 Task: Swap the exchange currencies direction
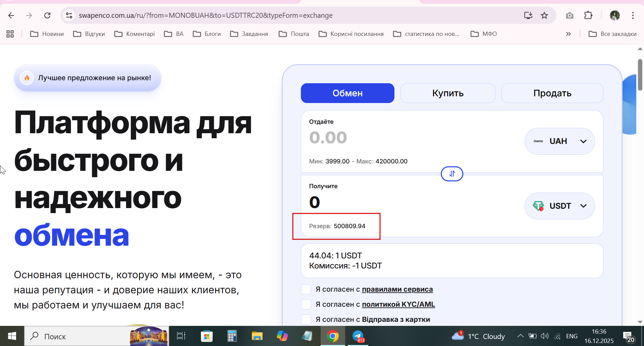coord(452,174)
